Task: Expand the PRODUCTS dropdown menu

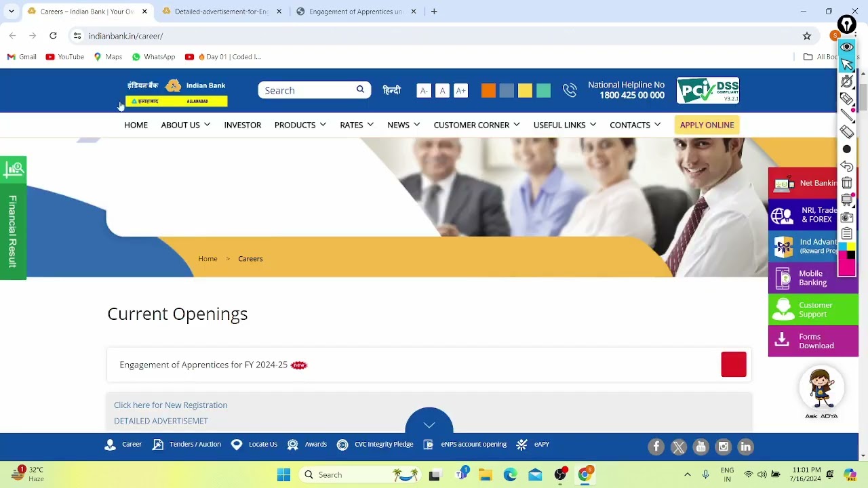Action: pos(300,125)
